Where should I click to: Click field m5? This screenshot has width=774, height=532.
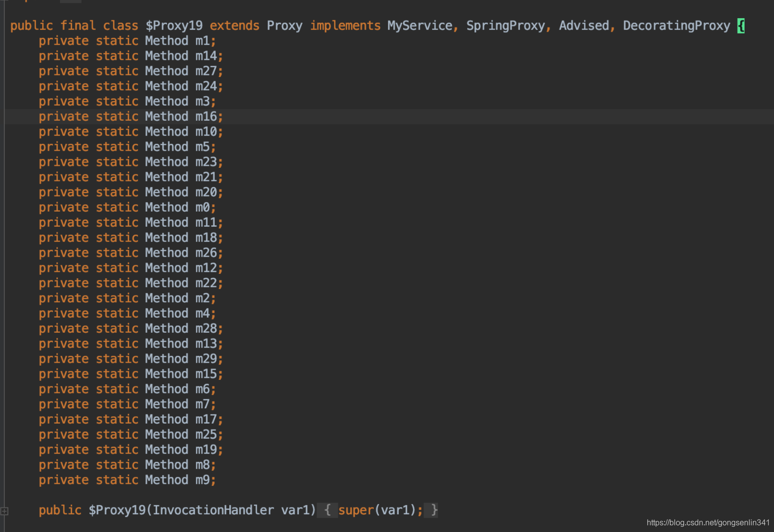pyautogui.click(x=202, y=147)
